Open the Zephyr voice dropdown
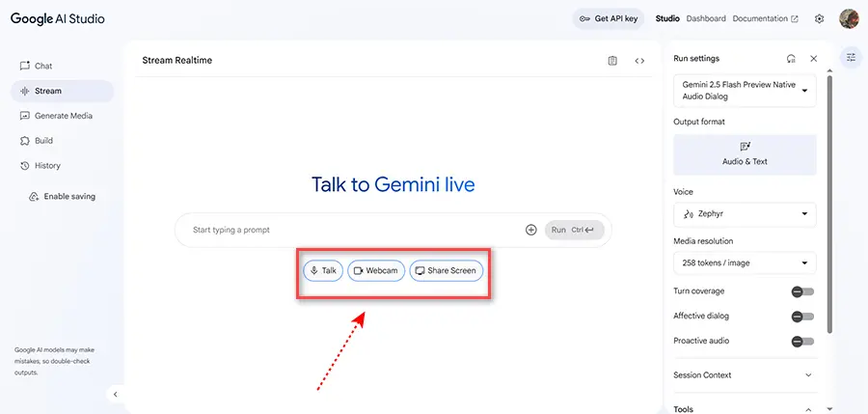Image resolution: width=868 pixels, height=414 pixels. pos(745,214)
